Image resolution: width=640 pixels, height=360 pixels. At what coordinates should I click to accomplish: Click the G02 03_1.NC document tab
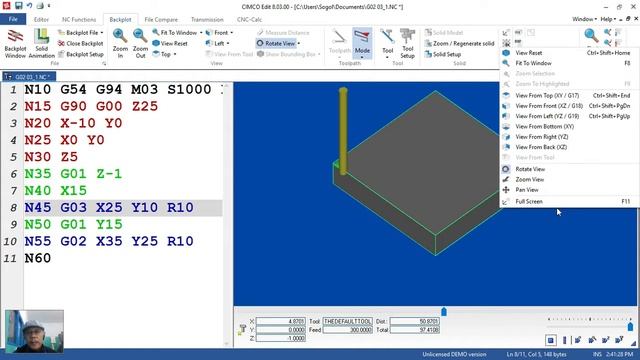(x=29, y=77)
